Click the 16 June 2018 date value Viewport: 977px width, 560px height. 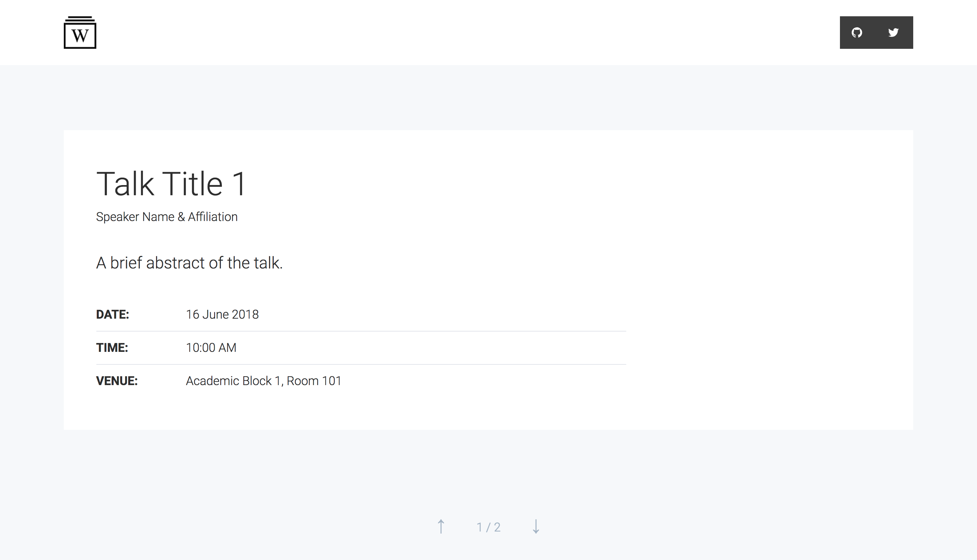223,315
